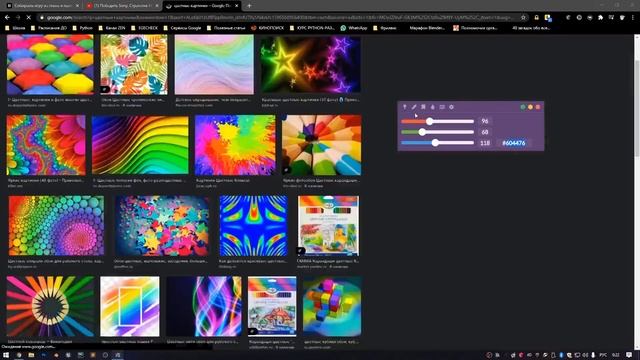
Task: Open a new browser tab
Action: tap(249, 6)
